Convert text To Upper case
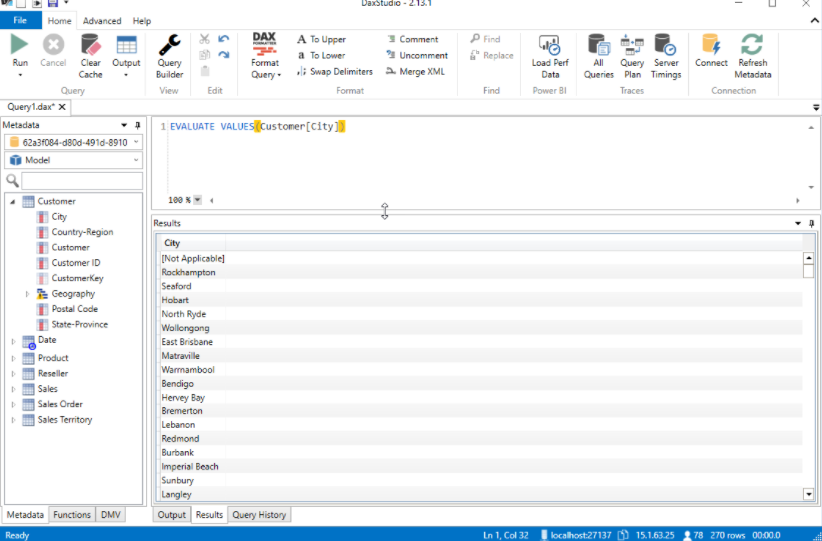Image resolution: width=822 pixels, height=541 pixels. 321,39
